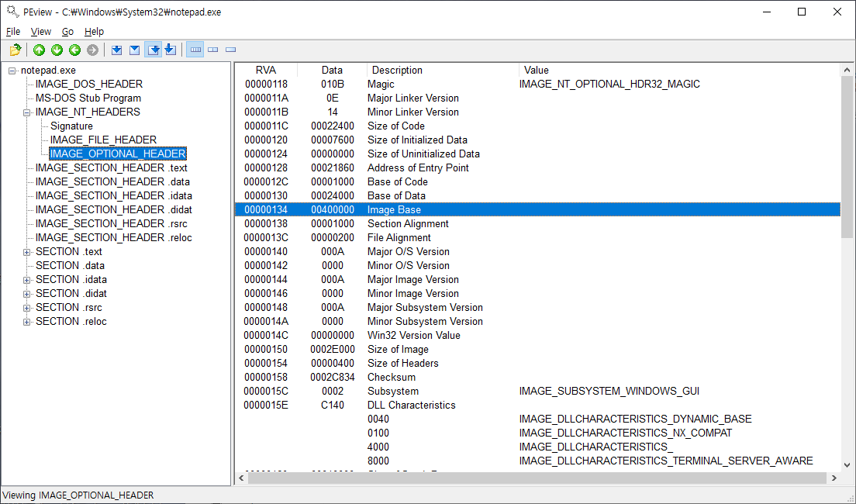This screenshot has width=856, height=504.
Task: Click the arrow-dropping-into-box toolbar icon
Action: tap(171, 50)
